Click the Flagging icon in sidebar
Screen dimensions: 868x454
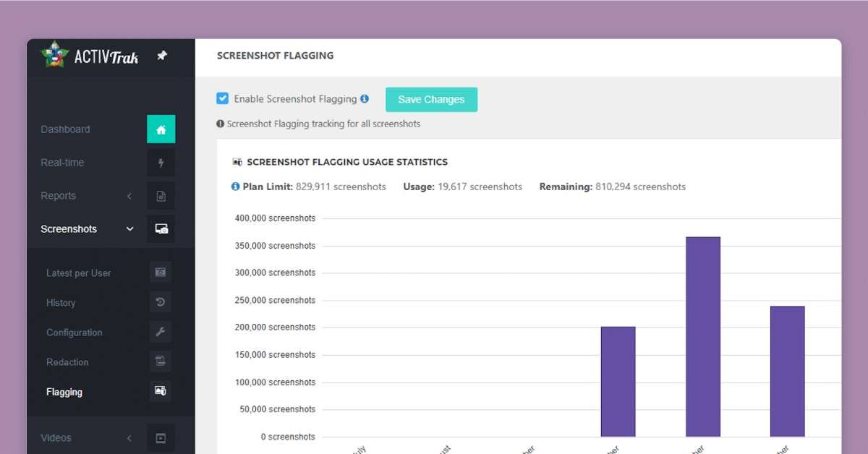(x=161, y=391)
